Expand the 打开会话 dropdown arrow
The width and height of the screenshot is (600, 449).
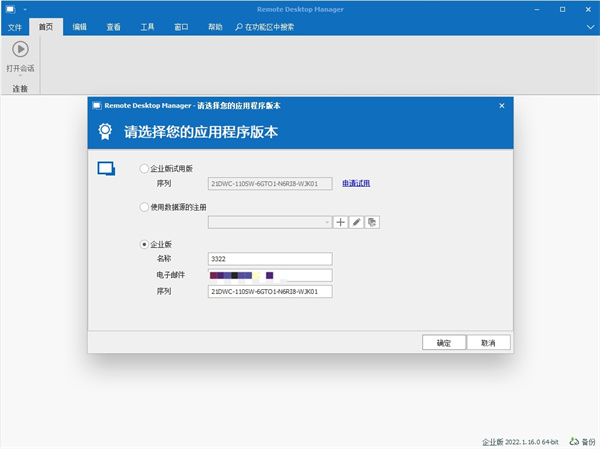[x=20, y=75]
